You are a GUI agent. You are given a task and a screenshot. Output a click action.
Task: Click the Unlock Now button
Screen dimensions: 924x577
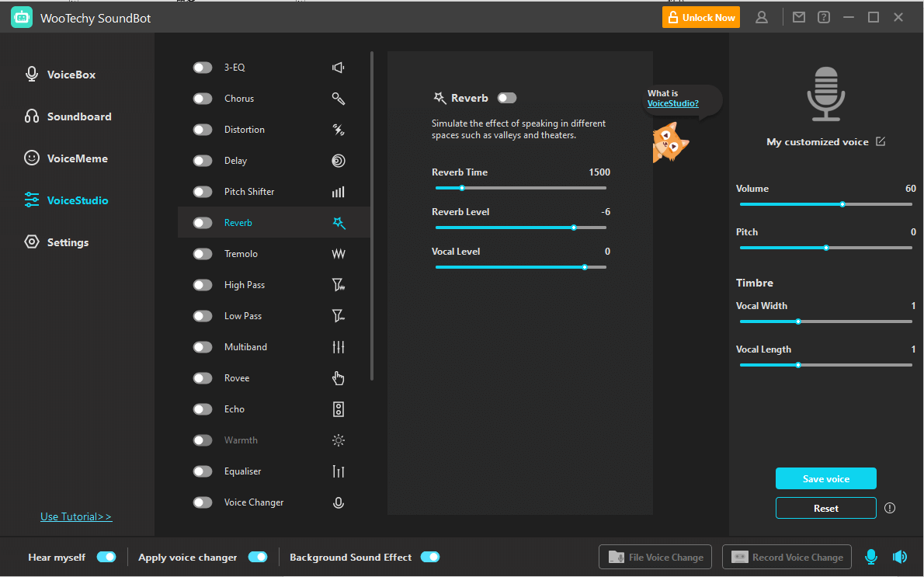701,17
